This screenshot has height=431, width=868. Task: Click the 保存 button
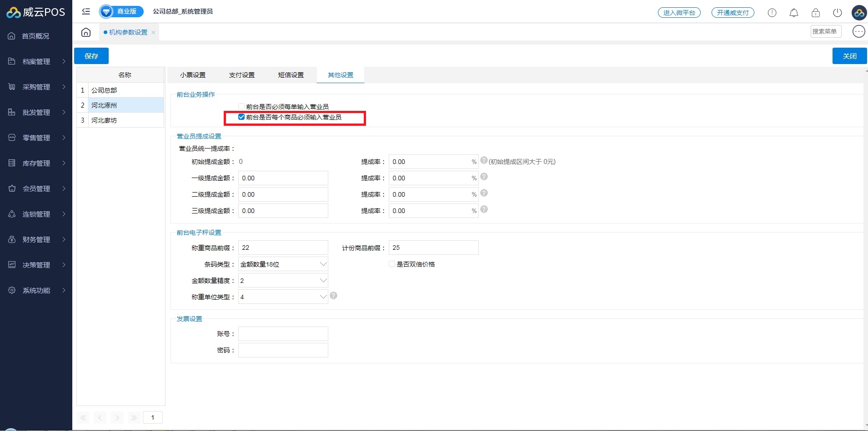pos(91,56)
